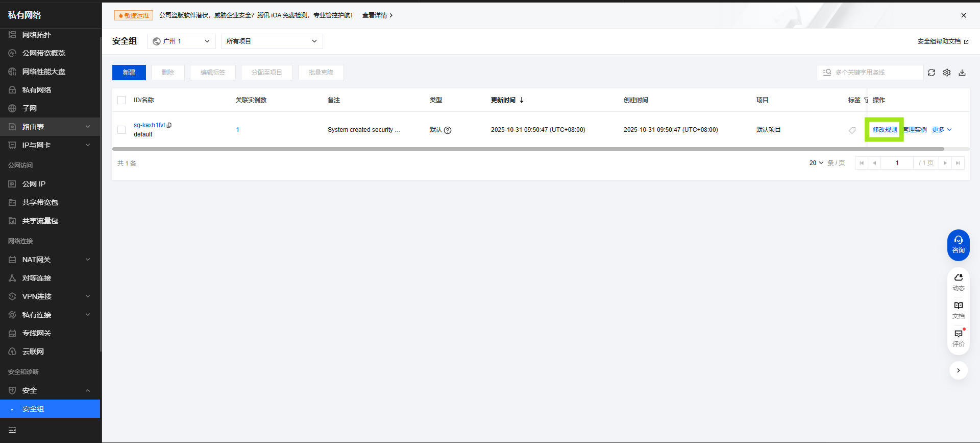
Task: Go to last page of results
Action: [958, 163]
